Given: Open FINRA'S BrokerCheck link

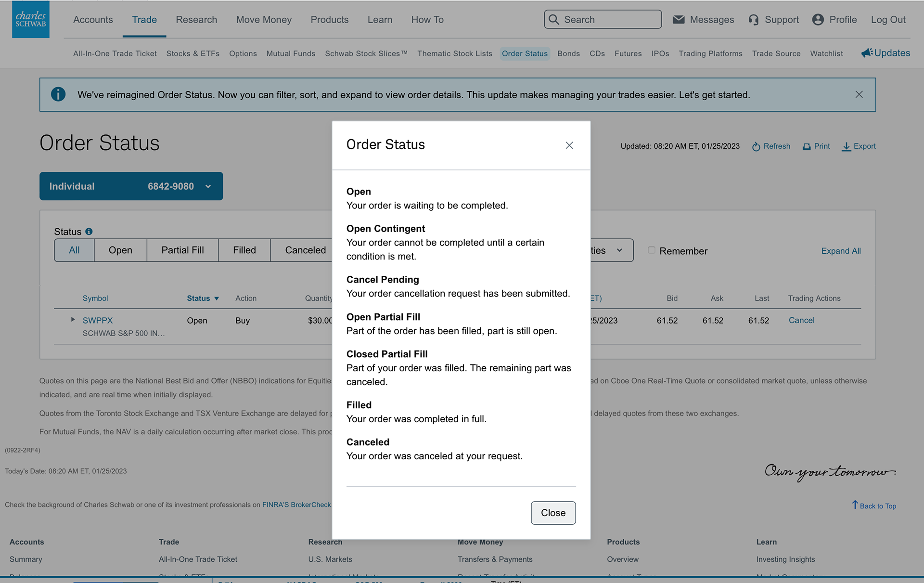Looking at the screenshot, I should [296, 505].
